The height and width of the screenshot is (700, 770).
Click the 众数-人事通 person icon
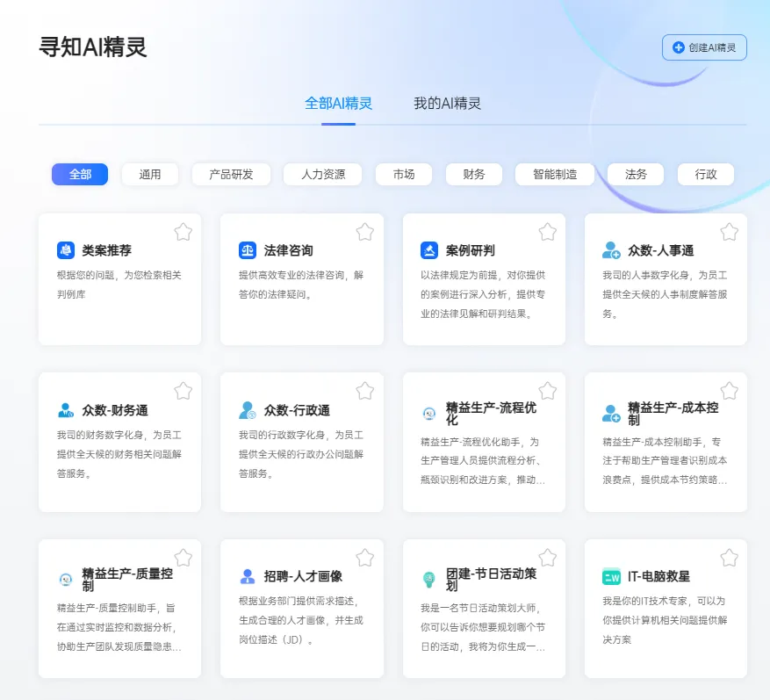pyautogui.click(x=611, y=250)
